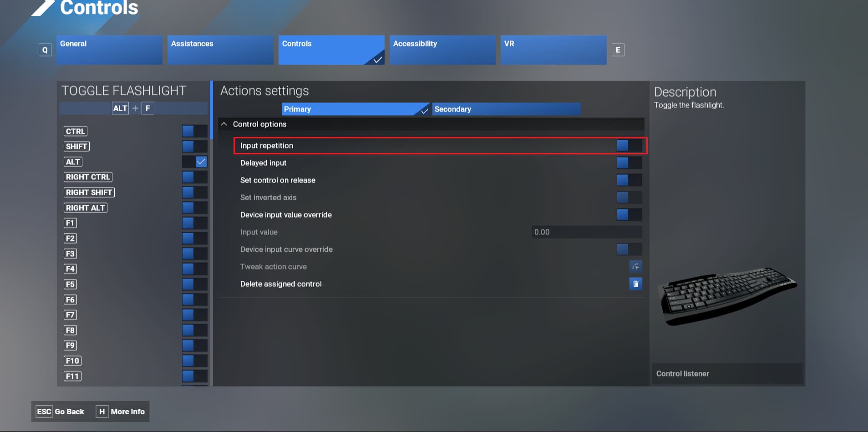Screen dimensions: 868x432
Task: Enable the F6 key toggle
Action: (194, 300)
